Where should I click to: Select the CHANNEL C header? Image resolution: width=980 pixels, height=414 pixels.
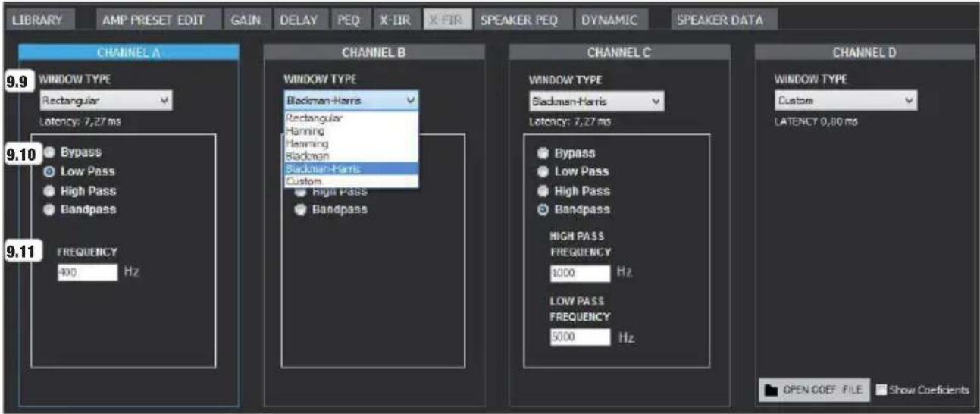pos(621,52)
